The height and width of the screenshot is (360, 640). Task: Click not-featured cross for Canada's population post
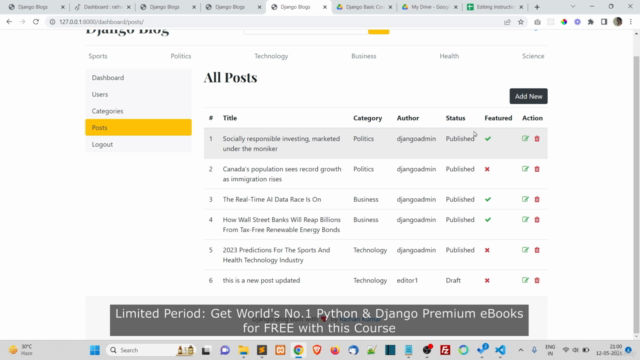487,169
